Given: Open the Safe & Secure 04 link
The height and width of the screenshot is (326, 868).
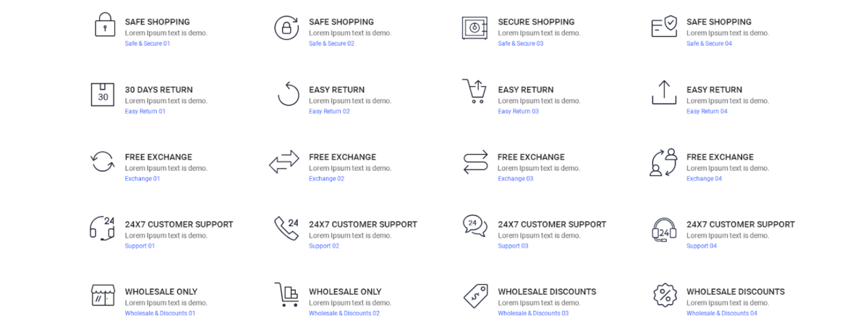Looking at the screenshot, I should point(709,43).
